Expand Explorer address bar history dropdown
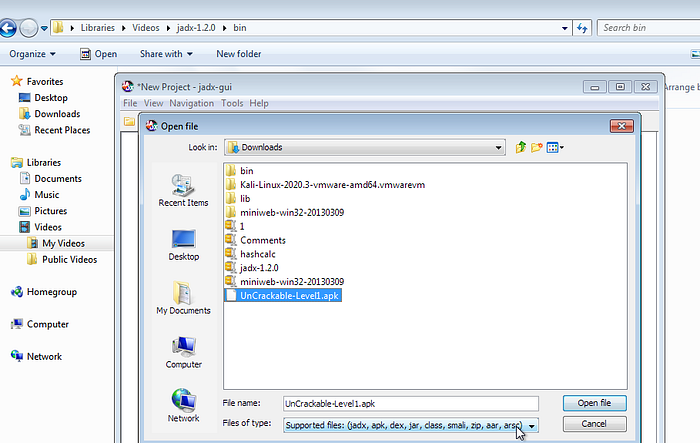700x443 pixels. pos(565,28)
